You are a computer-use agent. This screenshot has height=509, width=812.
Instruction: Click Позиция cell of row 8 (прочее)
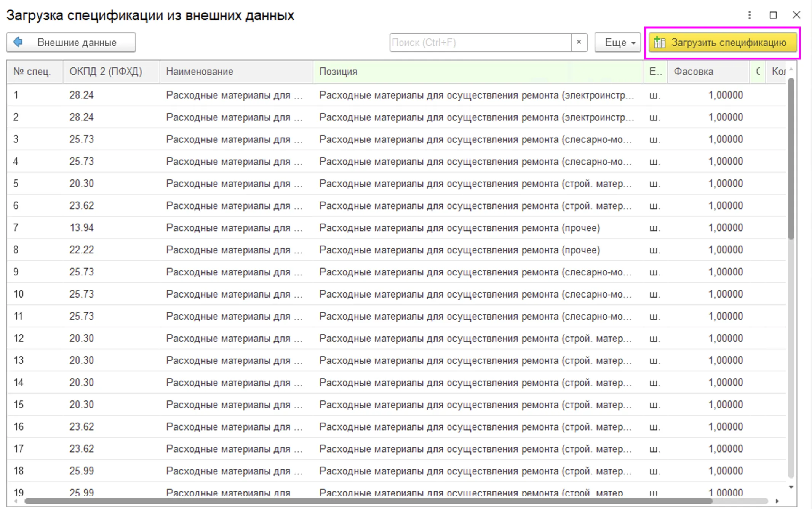[x=478, y=250]
